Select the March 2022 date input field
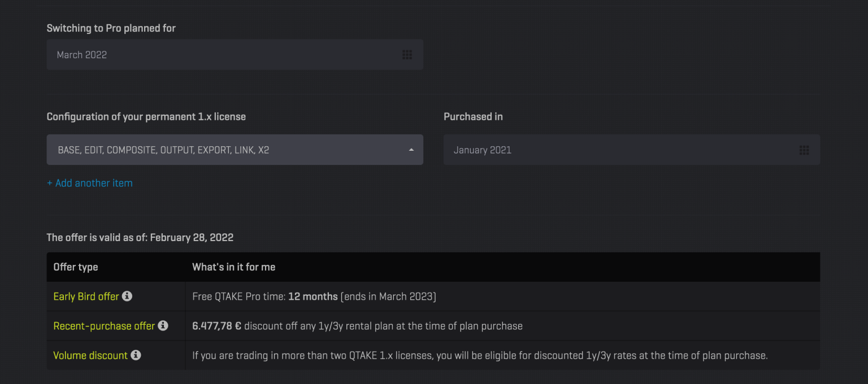The image size is (868, 384). point(226,54)
